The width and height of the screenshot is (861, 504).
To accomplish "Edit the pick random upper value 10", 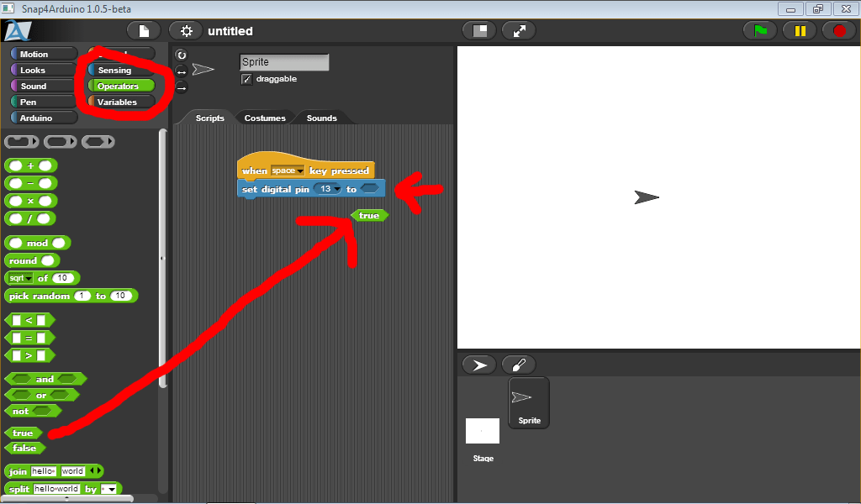I will 121,296.
